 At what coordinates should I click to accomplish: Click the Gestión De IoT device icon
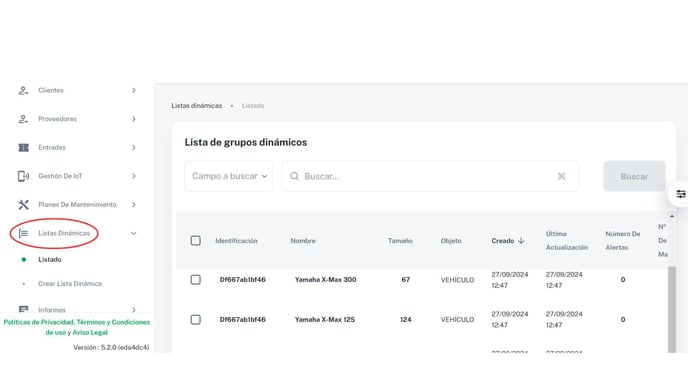pyautogui.click(x=23, y=176)
